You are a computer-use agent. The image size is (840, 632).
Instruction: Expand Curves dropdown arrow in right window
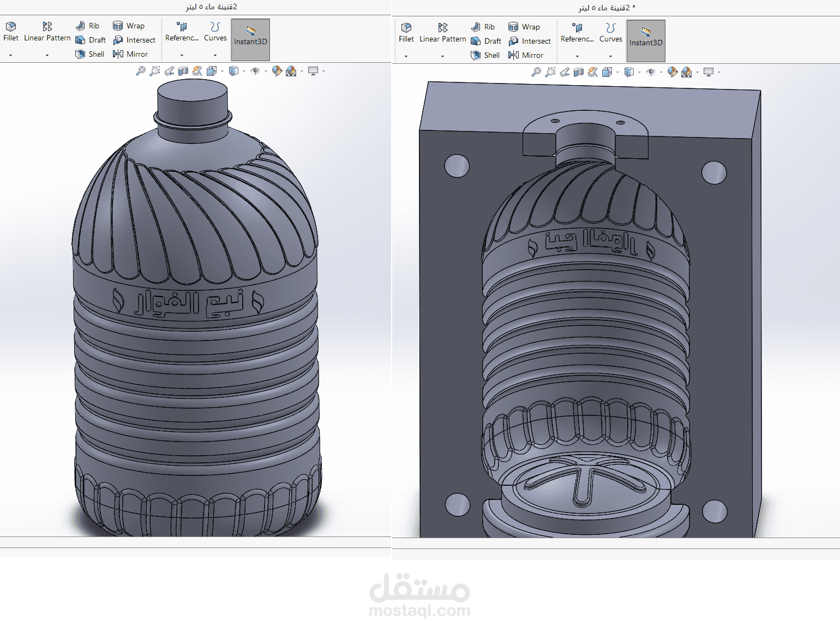point(610,56)
